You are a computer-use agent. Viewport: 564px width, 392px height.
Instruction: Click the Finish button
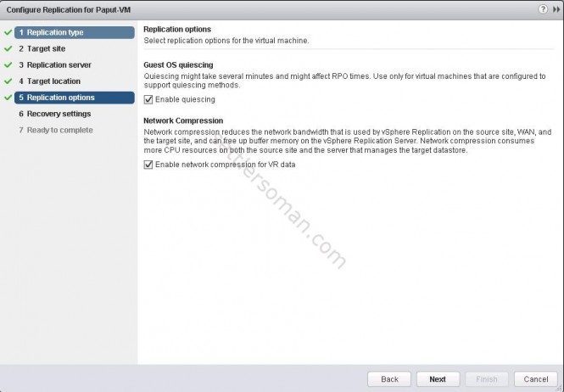[486, 378]
